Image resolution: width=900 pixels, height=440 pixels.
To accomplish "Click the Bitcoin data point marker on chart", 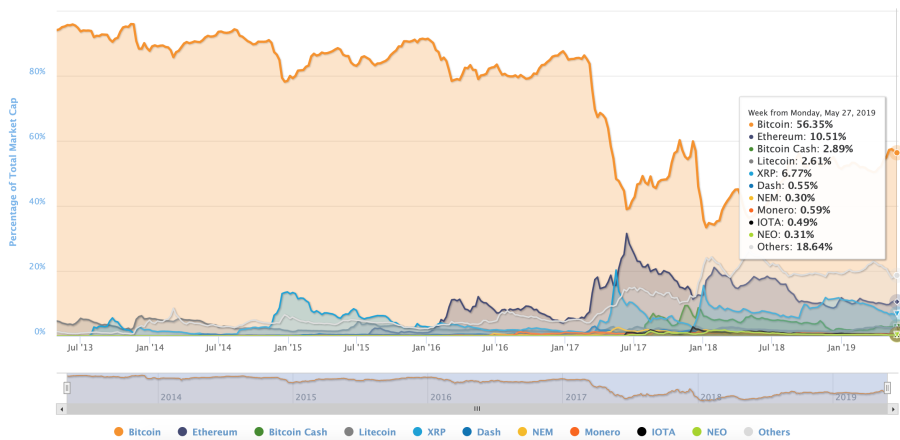I will 897,153.
